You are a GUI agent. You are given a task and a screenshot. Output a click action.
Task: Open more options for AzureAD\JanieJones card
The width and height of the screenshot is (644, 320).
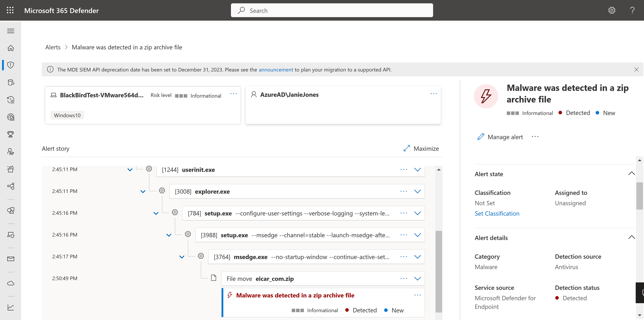[x=434, y=94]
